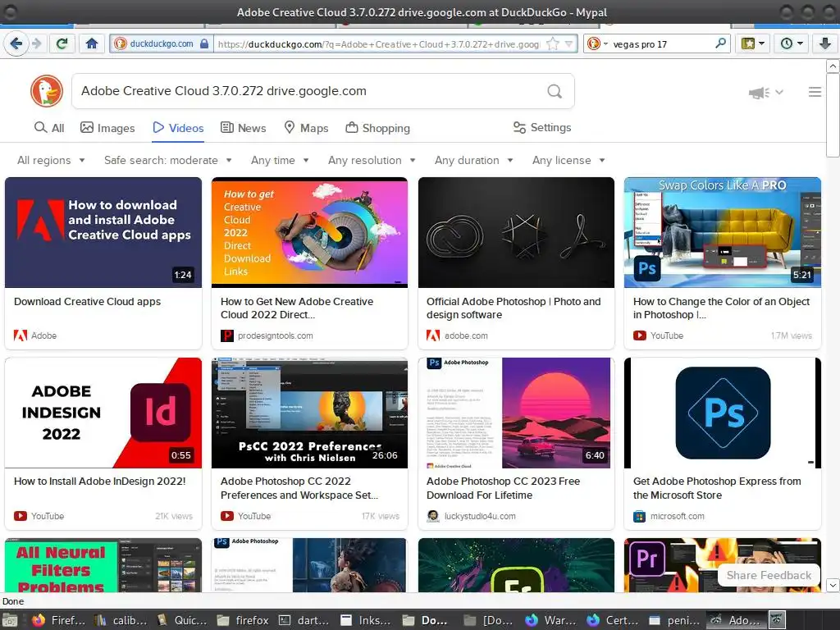Click the microsoft.com source label
The height and width of the screenshot is (630, 840).
677,517
